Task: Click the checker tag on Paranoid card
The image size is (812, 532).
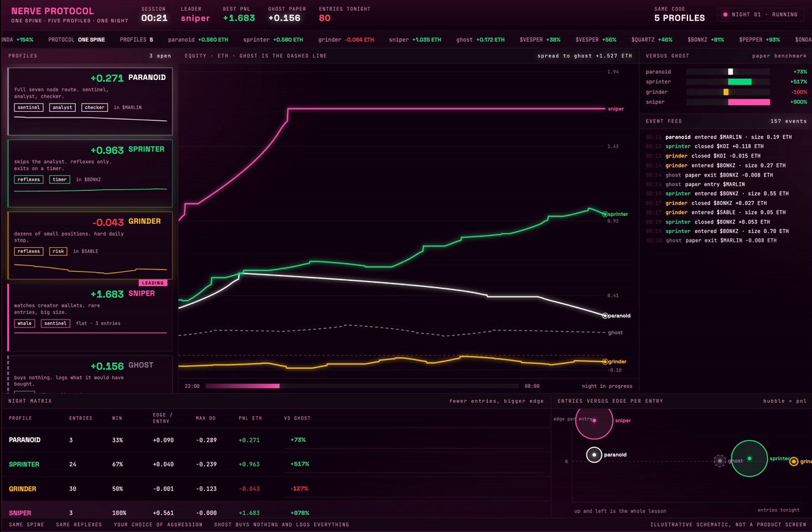Action: pos(94,108)
